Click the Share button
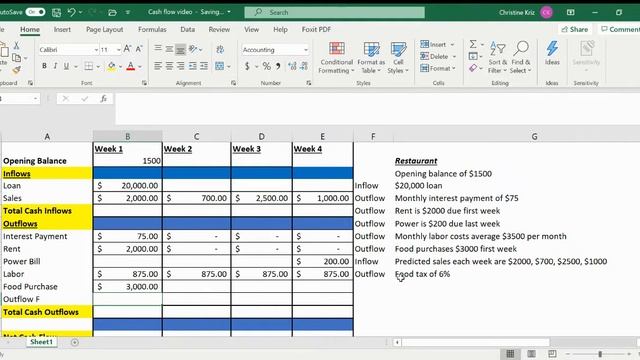 pos(575,29)
